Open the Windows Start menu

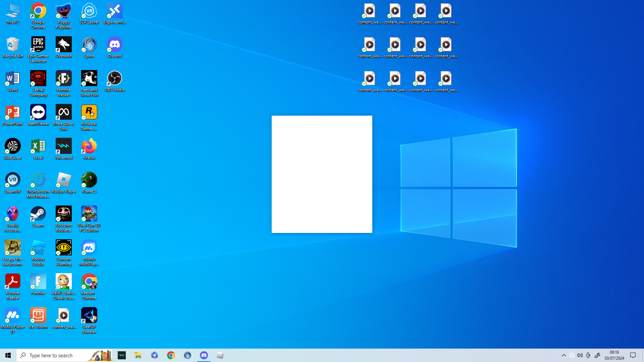pos(8,355)
